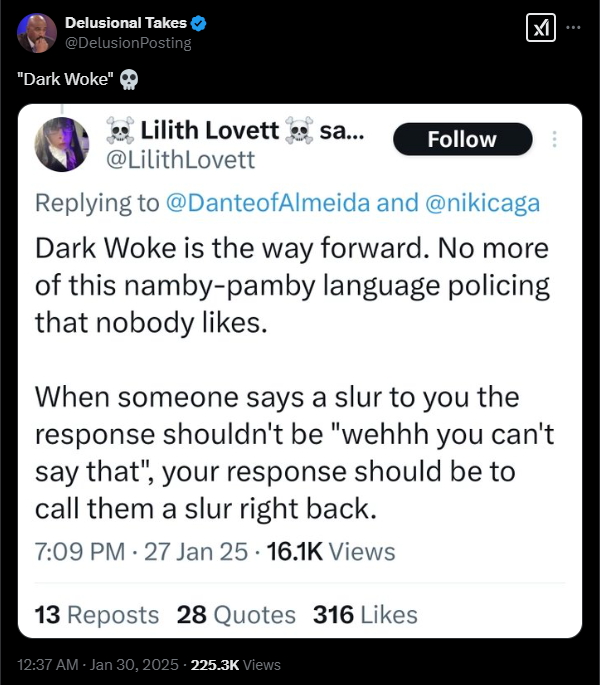Click Lilith Lovett's profile picture
This screenshot has width=600, height=685.
(x=62, y=144)
